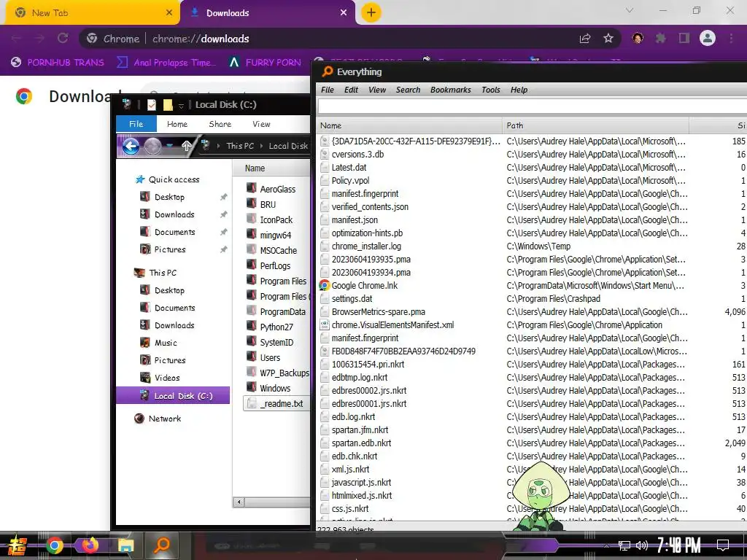Click the volume icon in system tray

pos(642,545)
